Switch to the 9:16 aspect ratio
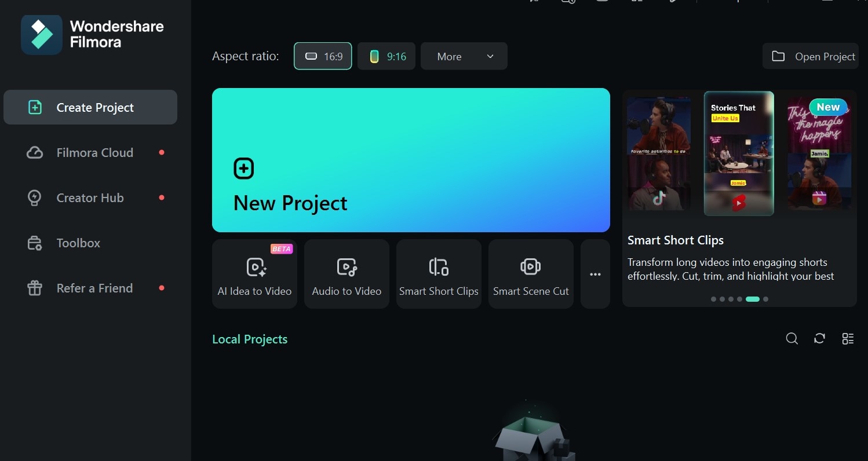 pos(386,56)
